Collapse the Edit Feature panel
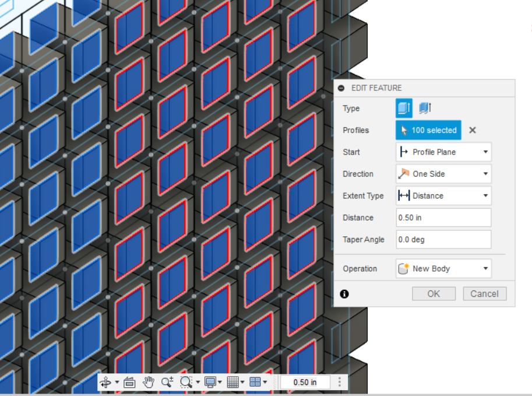The width and height of the screenshot is (532, 396). point(341,88)
